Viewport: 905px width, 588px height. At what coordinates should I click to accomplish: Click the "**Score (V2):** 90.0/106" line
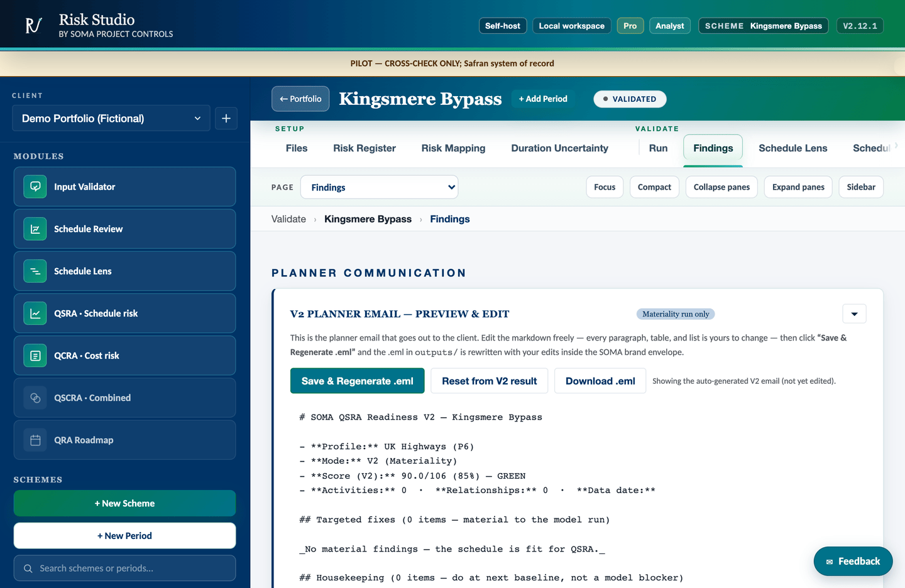point(412,476)
